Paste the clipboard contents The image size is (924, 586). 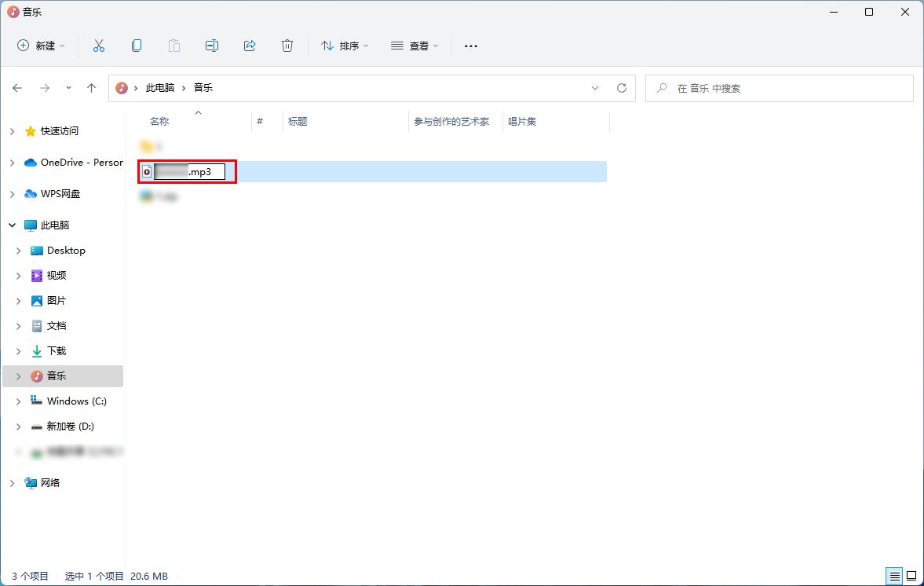(173, 46)
